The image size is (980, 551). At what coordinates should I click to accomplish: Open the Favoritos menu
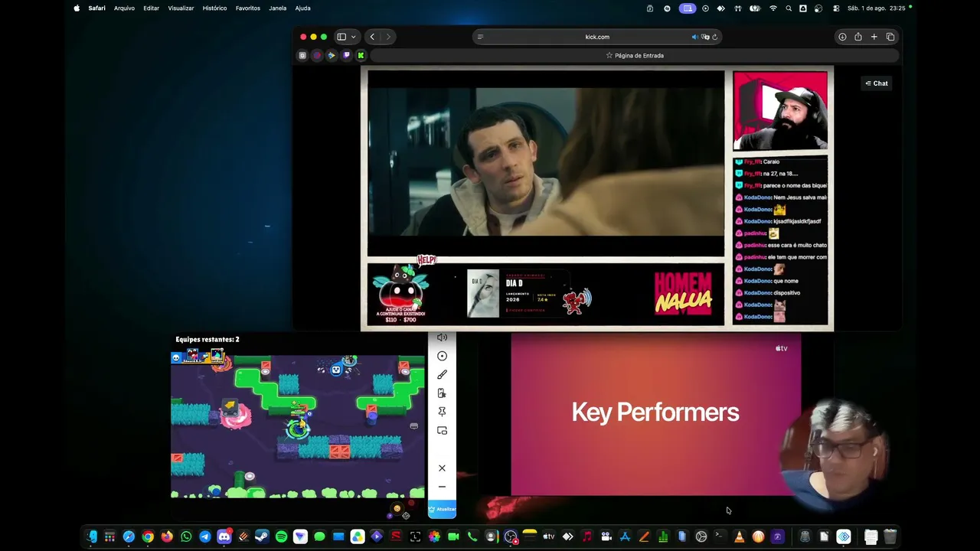pyautogui.click(x=248, y=8)
